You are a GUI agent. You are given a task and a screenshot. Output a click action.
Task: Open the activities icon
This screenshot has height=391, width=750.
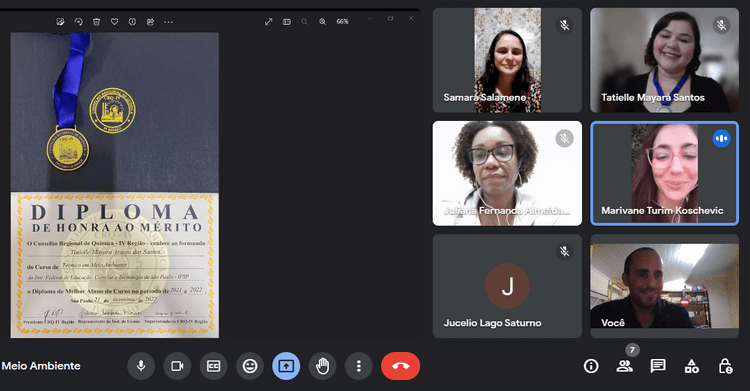[692, 366]
